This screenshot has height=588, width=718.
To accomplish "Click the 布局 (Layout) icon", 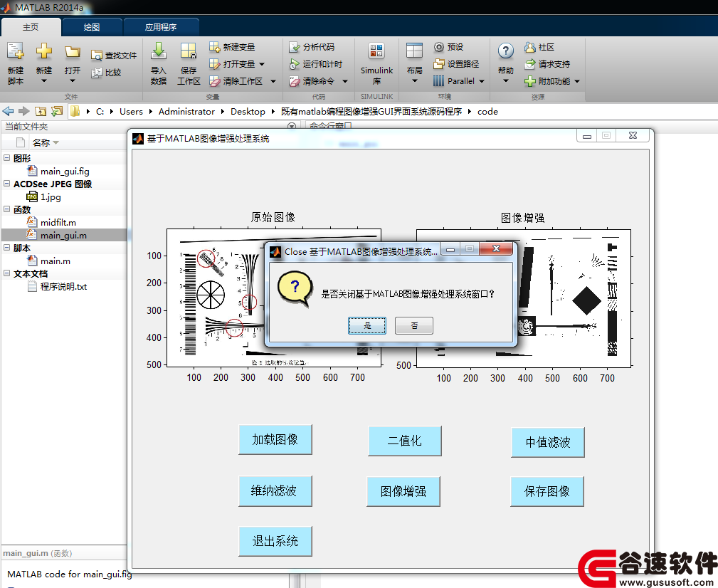I will tap(414, 51).
